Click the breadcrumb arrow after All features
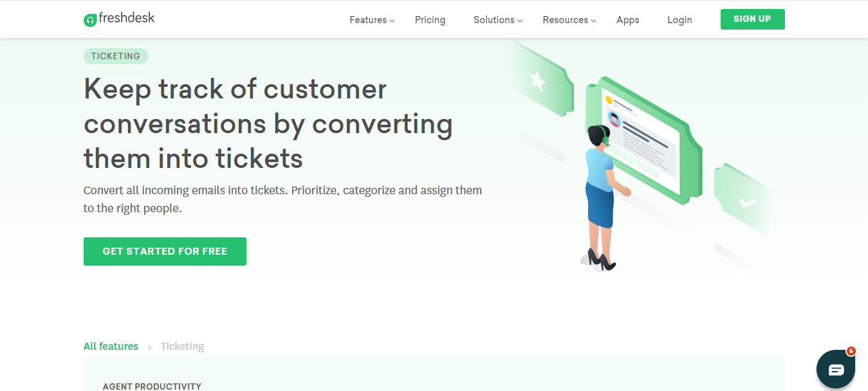Screen dimensions: 868x391 coord(149,347)
